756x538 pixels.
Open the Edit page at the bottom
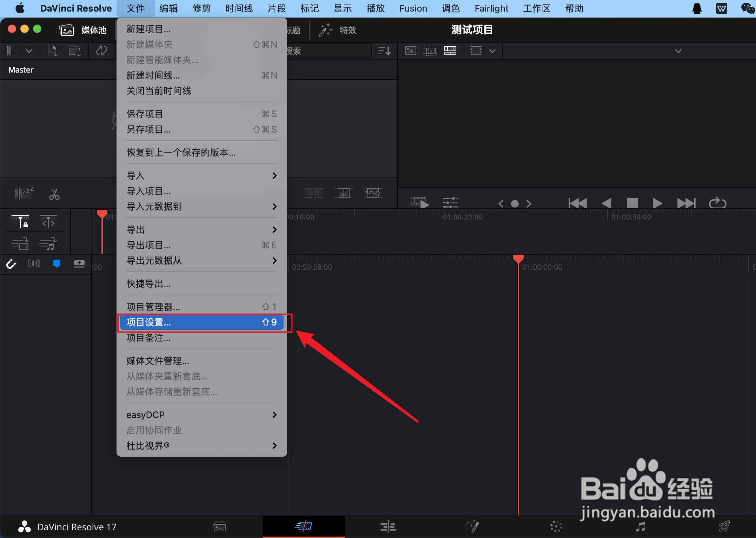coord(388,527)
